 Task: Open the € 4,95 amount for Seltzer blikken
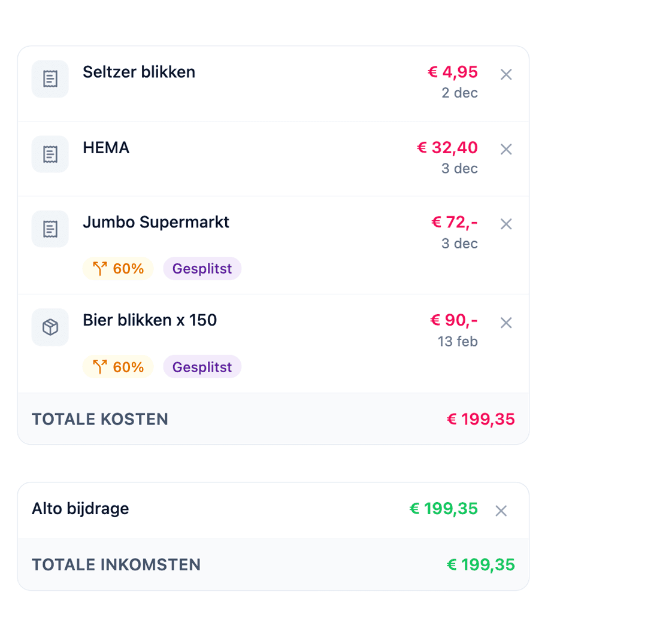(452, 72)
